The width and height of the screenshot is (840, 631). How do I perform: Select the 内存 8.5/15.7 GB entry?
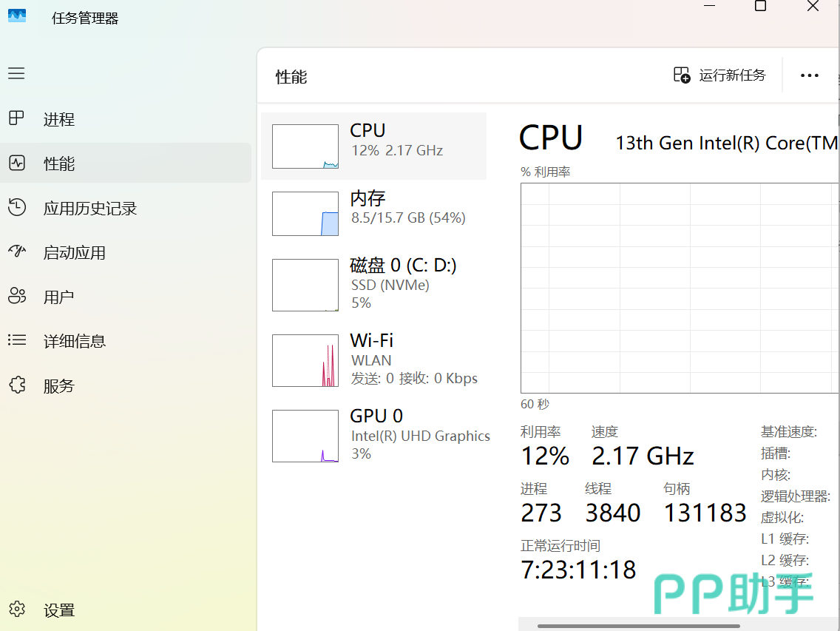(x=374, y=213)
